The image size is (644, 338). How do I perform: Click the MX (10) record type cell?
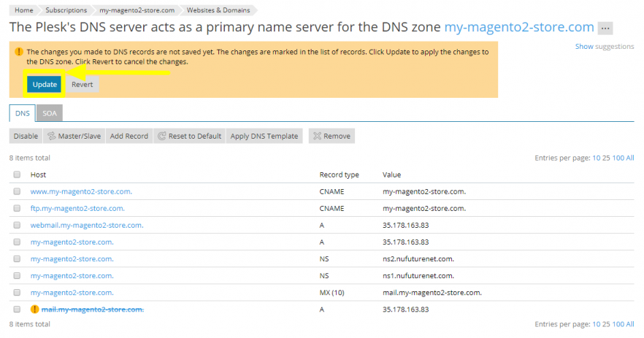331,293
